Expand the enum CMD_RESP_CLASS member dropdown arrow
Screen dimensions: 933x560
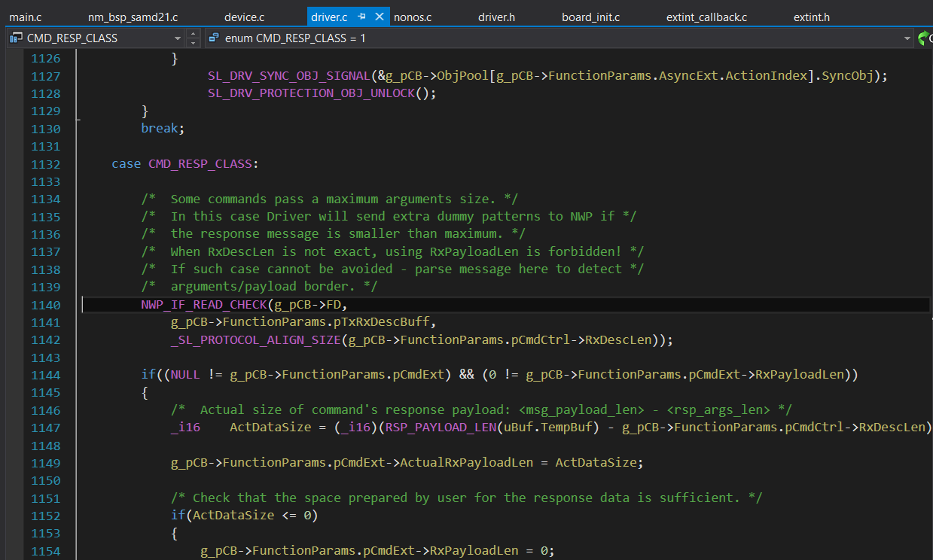pos(907,38)
